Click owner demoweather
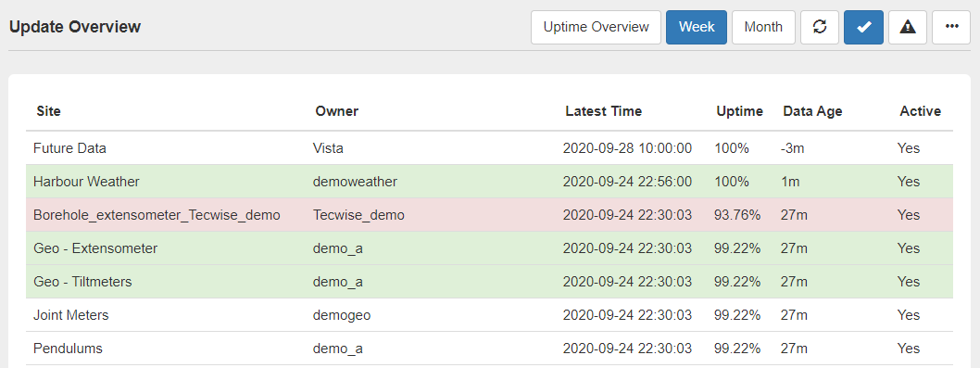This screenshot has height=368, width=980. click(x=355, y=182)
